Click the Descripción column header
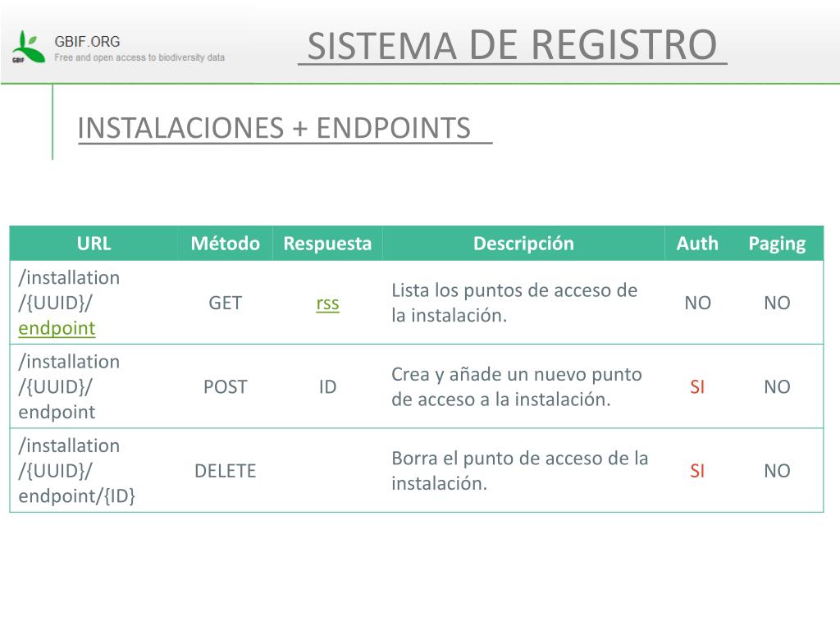 tap(523, 244)
